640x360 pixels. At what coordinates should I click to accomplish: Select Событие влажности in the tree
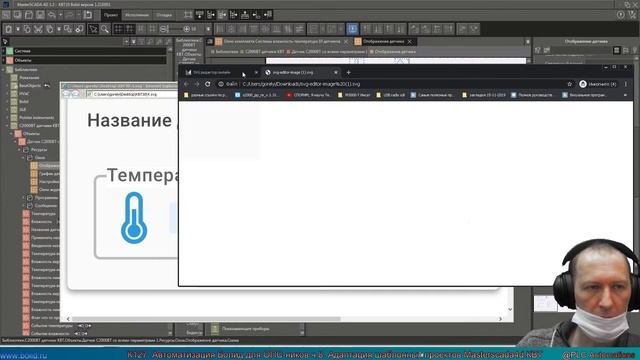click(x=50, y=334)
